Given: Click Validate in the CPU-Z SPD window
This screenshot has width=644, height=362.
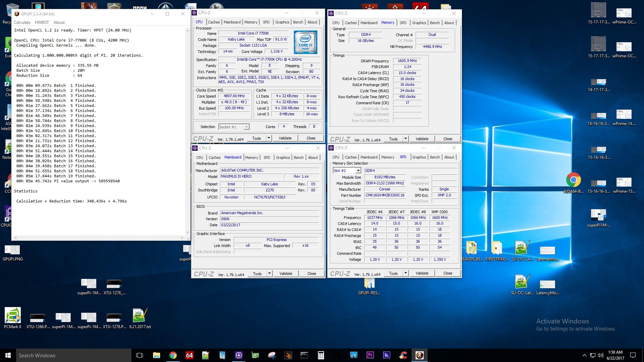Looking at the screenshot, I should click(422, 273).
